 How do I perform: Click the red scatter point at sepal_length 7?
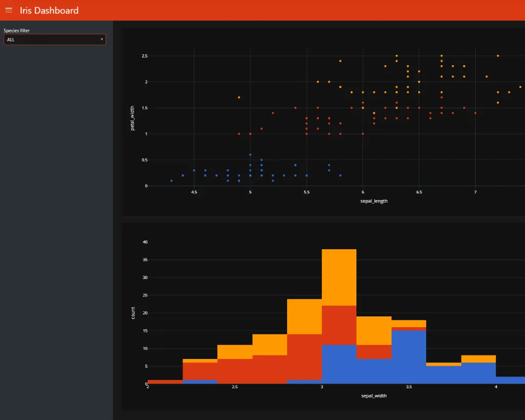click(475, 113)
